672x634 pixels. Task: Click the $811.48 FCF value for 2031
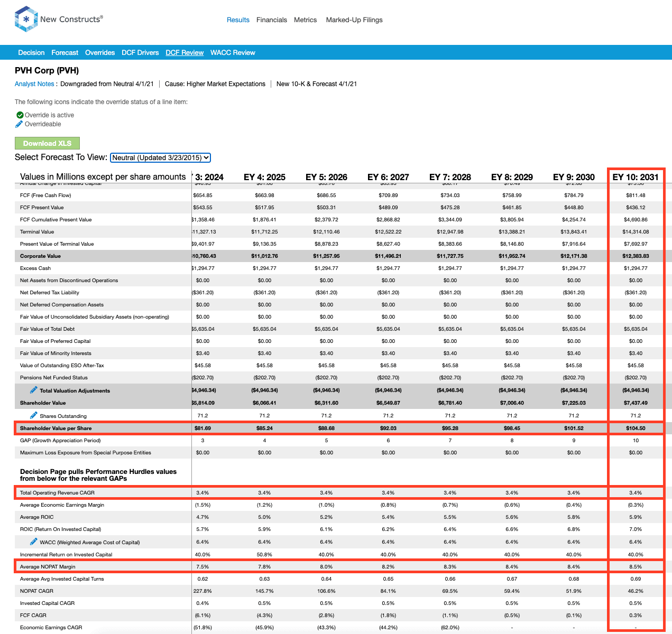[x=636, y=195]
